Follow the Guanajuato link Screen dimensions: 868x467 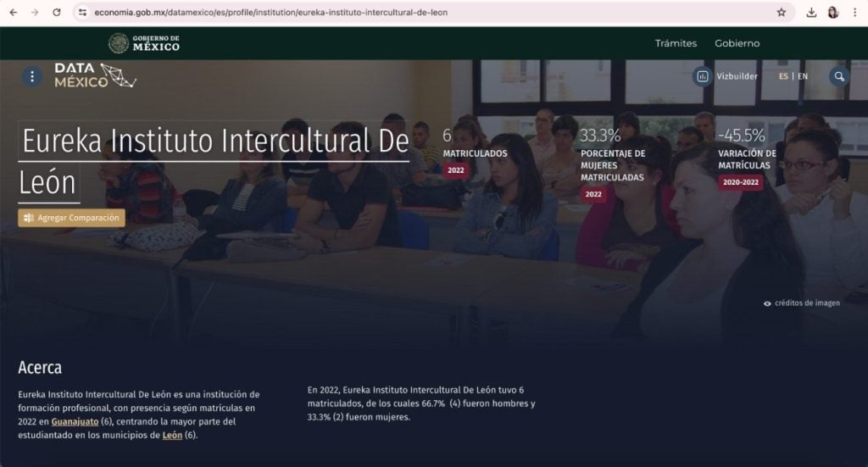[75, 422]
